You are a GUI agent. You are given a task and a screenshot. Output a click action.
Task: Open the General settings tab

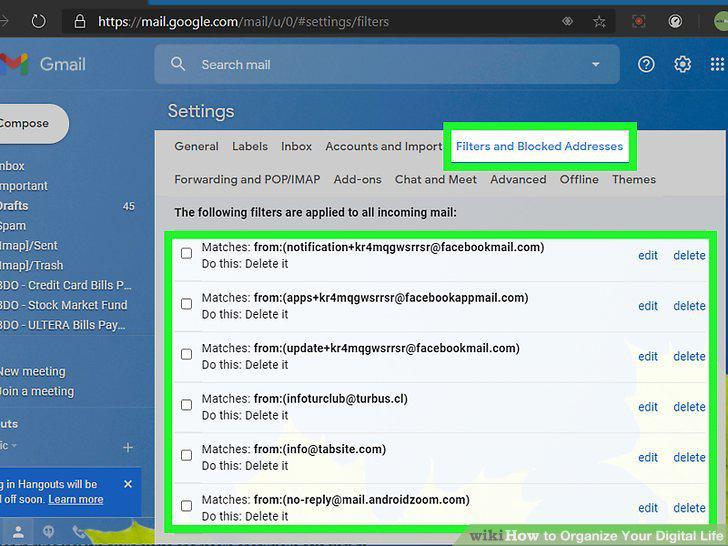[x=196, y=146]
